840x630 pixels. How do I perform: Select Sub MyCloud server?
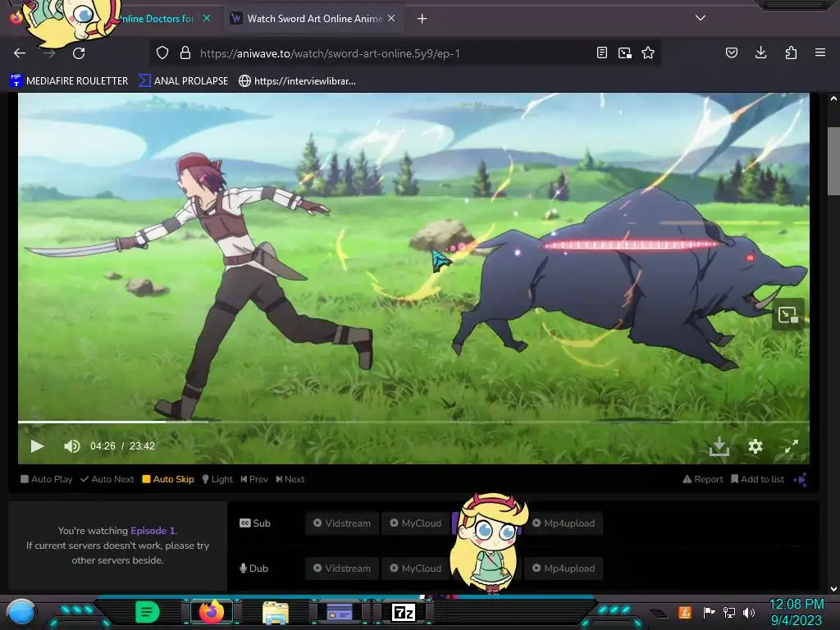[416, 523]
